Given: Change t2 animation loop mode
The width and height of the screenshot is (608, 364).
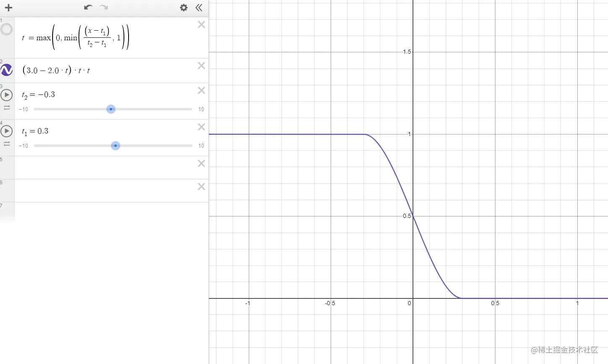Looking at the screenshot, I should [7, 107].
